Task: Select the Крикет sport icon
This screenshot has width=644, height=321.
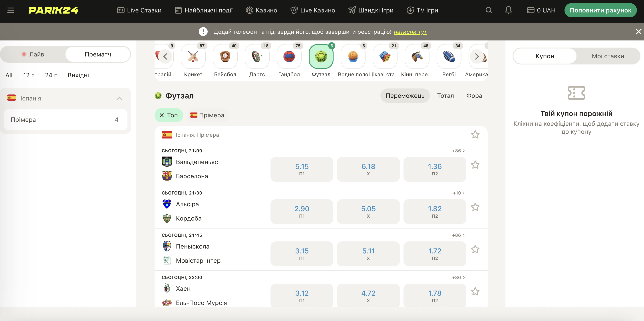Action: point(193,56)
